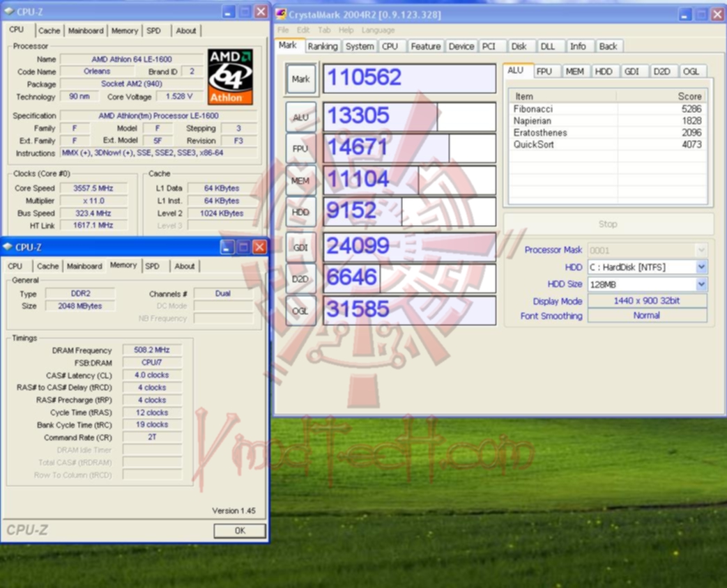Switch to the Feature tab
Image resolution: width=727 pixels, height=588 pixels.
pyautogui.click(x=426, y=47)
